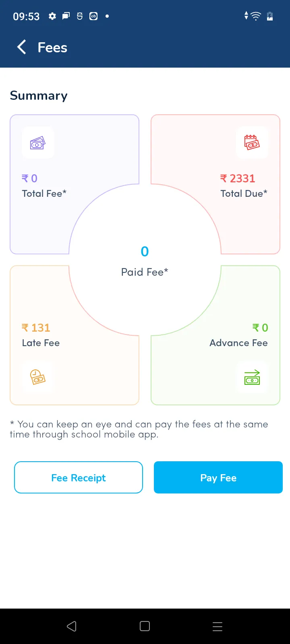Screen dimensions: 290x644
Task: Open the Android recent apps menu button
Action: click(x=217, y=626)
